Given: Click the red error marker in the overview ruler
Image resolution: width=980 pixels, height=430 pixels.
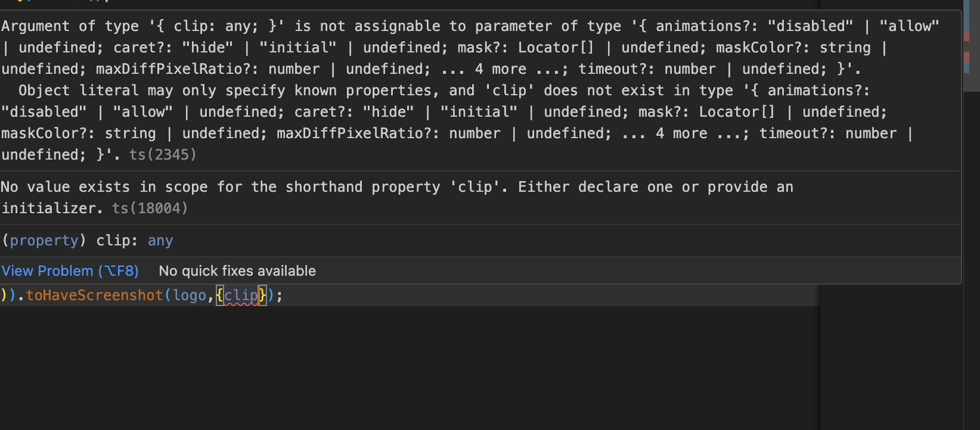Looking at the screenshot, I should click(966, 36).
